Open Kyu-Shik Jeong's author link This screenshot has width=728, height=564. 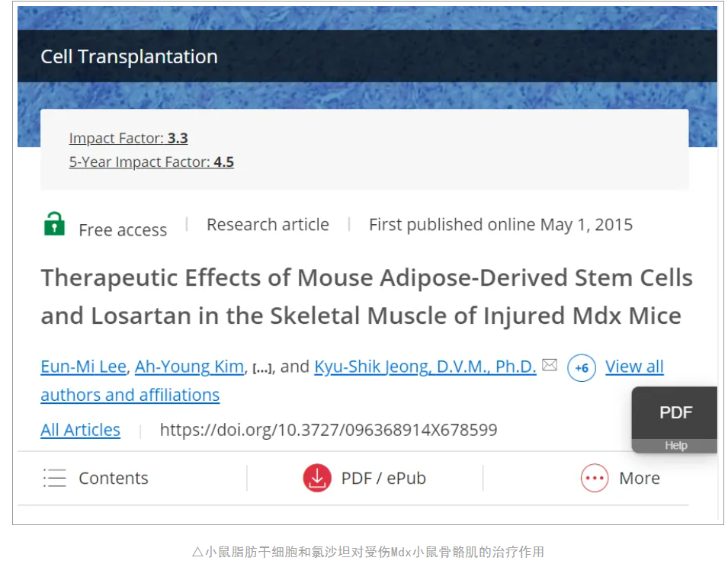tap(425, 367)
